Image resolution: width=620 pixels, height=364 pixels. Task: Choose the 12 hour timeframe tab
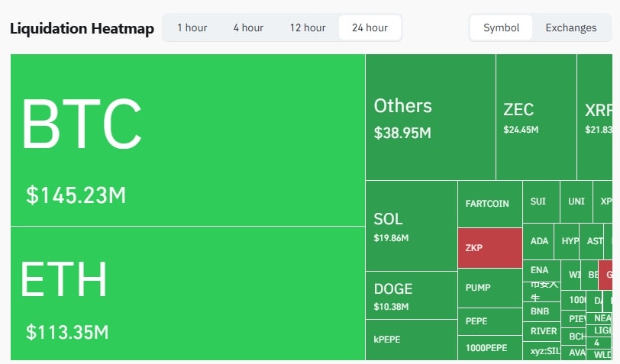[x=307, y=28]
